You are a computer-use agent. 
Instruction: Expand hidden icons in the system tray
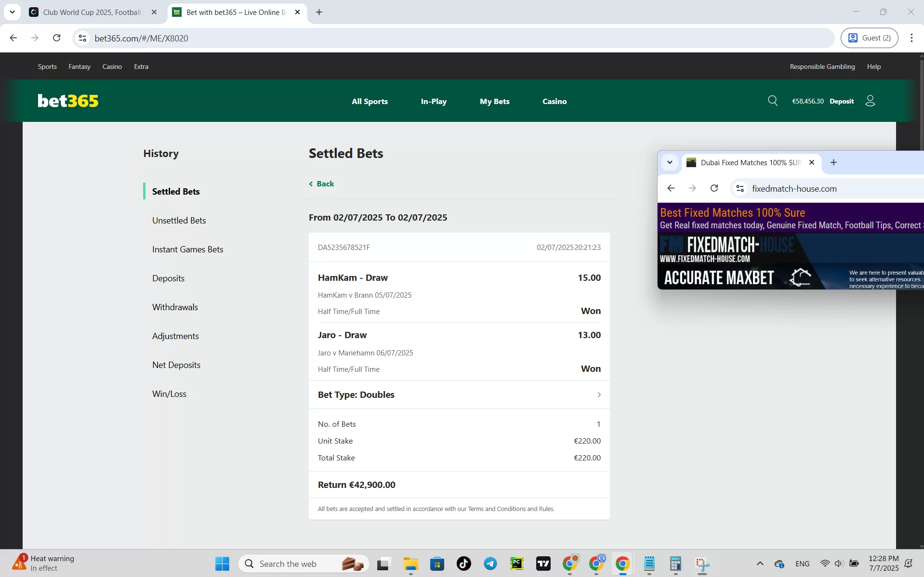tap(759, 564)
